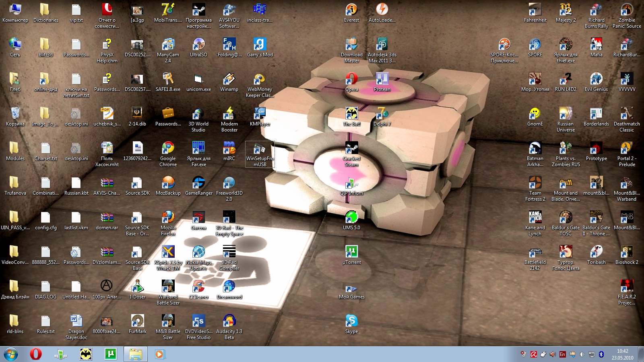
Task: Open the Portal 2 - Prelude shortcut
Action: pyautogui.click(x=627, y=149)
